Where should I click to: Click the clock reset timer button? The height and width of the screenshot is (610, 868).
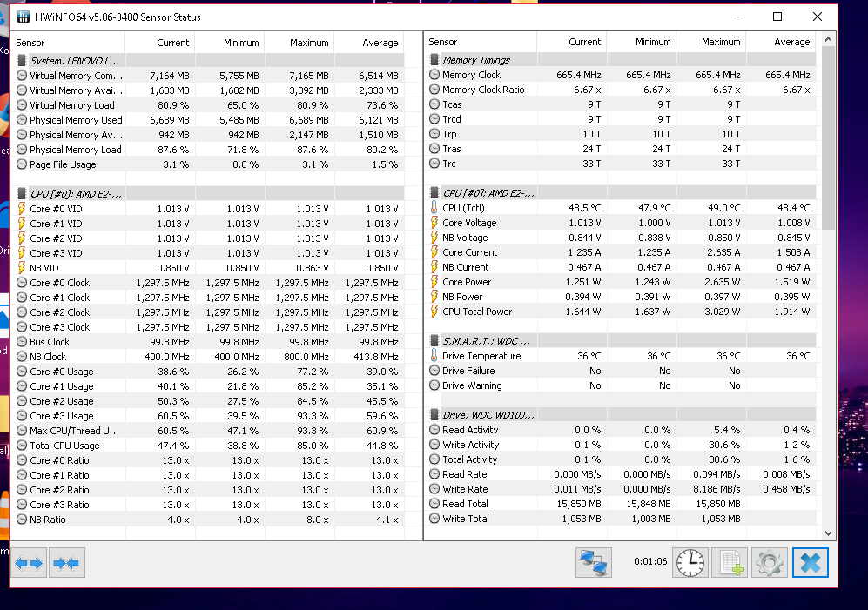click(690, 562)
